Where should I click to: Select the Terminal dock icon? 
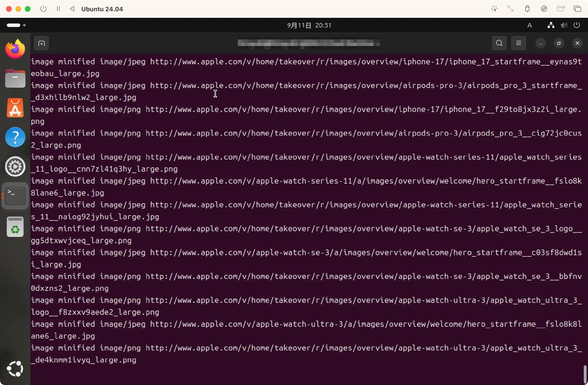[15, 196]
